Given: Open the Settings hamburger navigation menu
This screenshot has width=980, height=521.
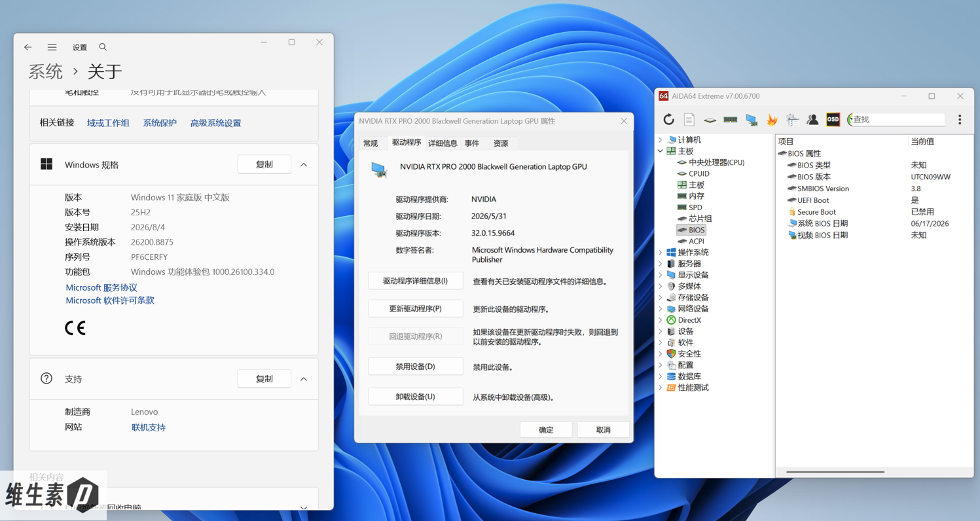Looking at the screenshot, I should pyautogui.click(x=52, y=47).
